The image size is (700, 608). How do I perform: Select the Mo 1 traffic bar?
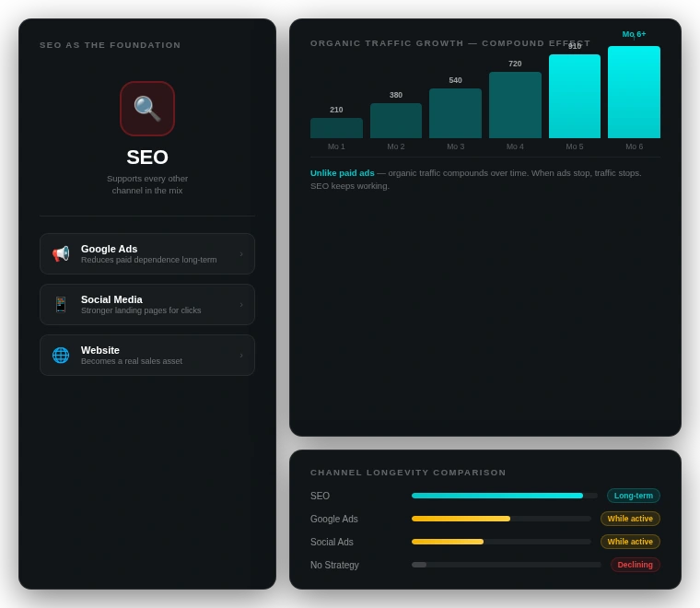tap(336, 128)
